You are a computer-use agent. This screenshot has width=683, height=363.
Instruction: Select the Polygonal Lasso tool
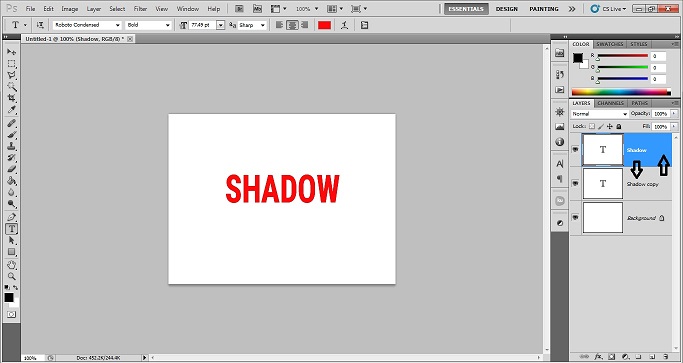(11, 75)
